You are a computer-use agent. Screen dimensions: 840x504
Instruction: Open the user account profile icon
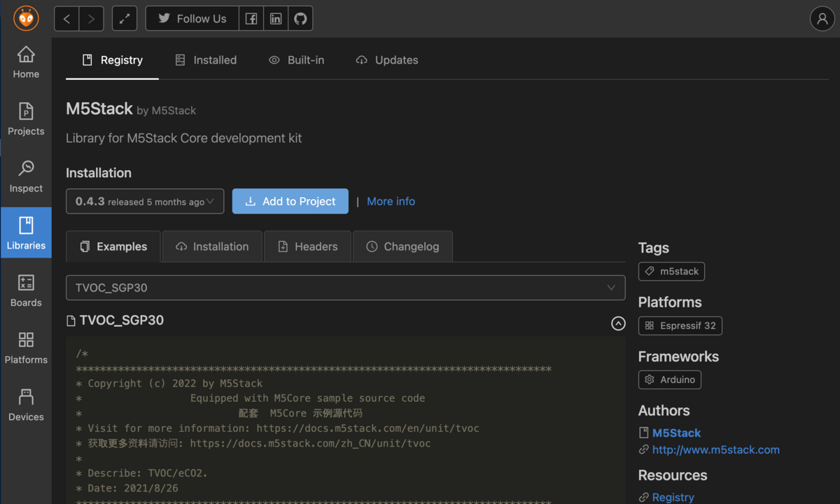tap(822, 19)
